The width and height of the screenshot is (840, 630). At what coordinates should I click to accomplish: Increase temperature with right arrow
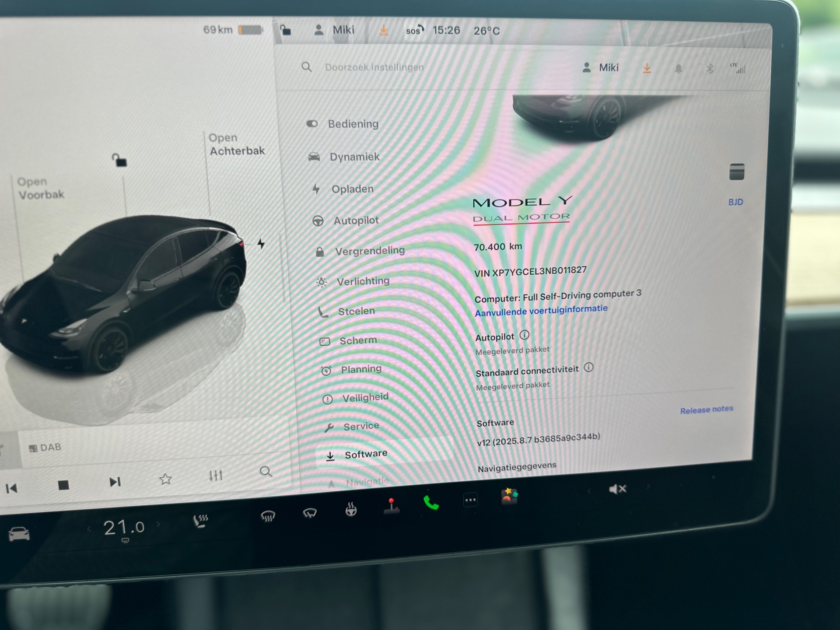coord(158,524)
